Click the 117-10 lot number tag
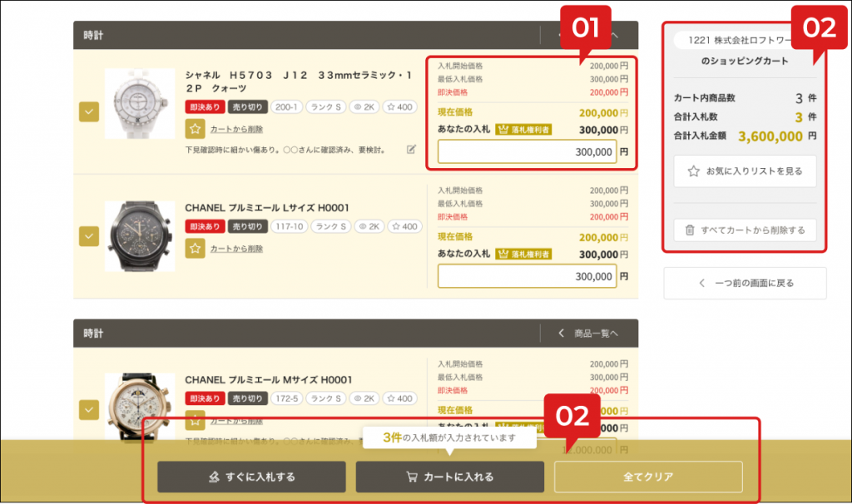 [x=289, y=226]
